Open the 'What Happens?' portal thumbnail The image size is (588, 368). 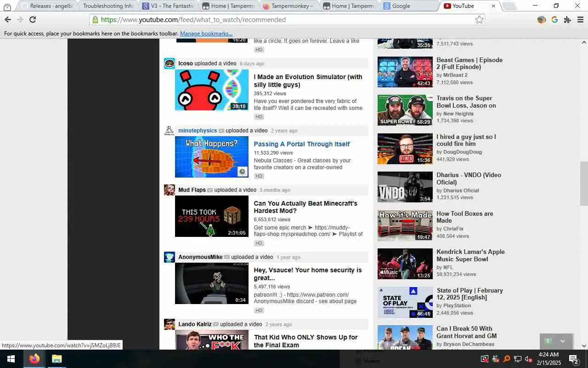pyautogui.click(x=211, y=157)
